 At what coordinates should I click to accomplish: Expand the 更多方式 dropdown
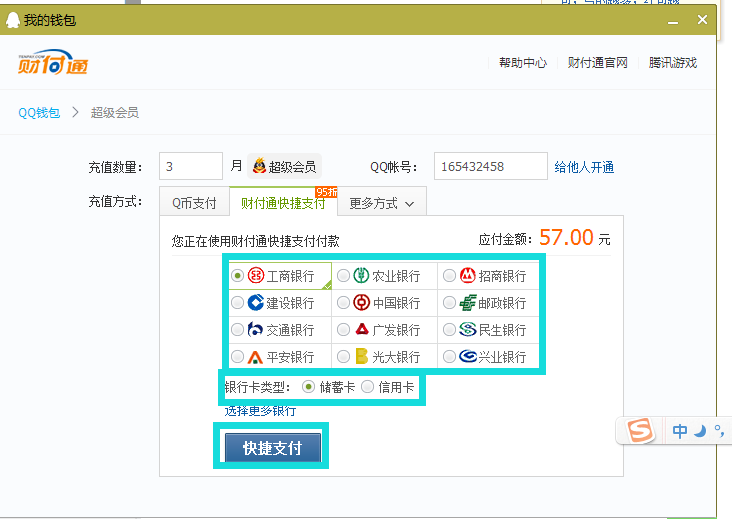pyautogui.click(x=381, y=203)
